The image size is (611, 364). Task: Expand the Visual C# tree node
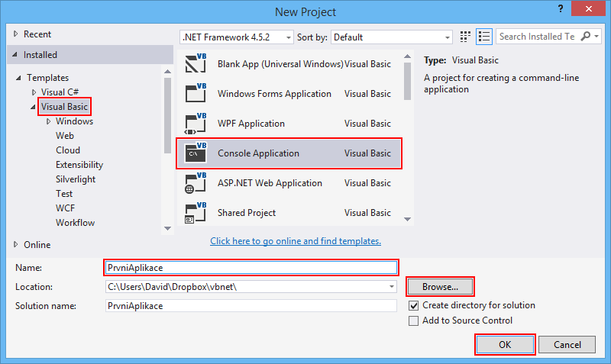point(34,92)
